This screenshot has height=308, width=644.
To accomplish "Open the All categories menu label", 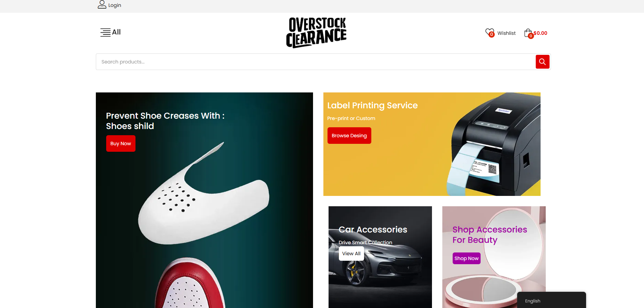I will (x=117, y=32).
